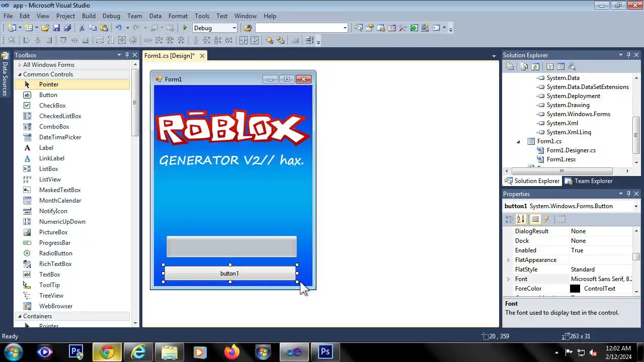This screenshot has width=644, height=362.
Task: Click the Toolbox icon in the main toolbar
Action: click(403, 28)
